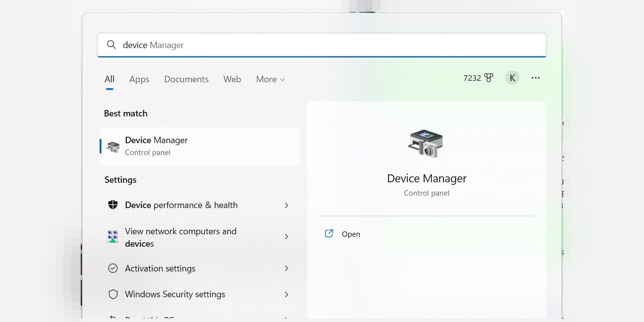Switch to the Documents tab
Screen dimensions: 644x322
point(186,79)
